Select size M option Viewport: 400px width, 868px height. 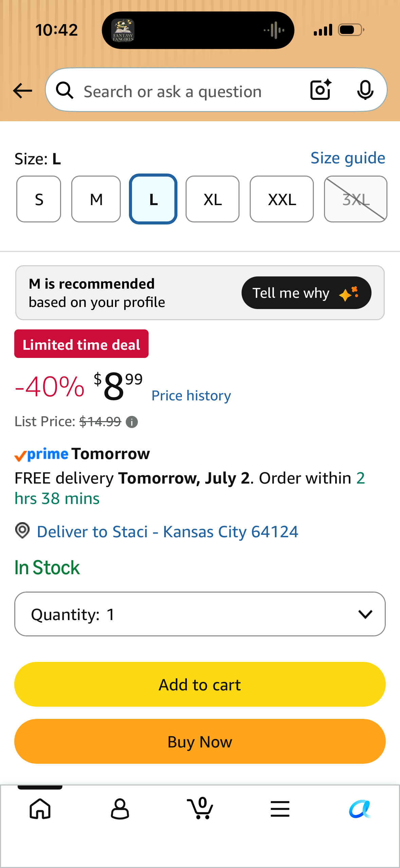(x=96, y=199)
